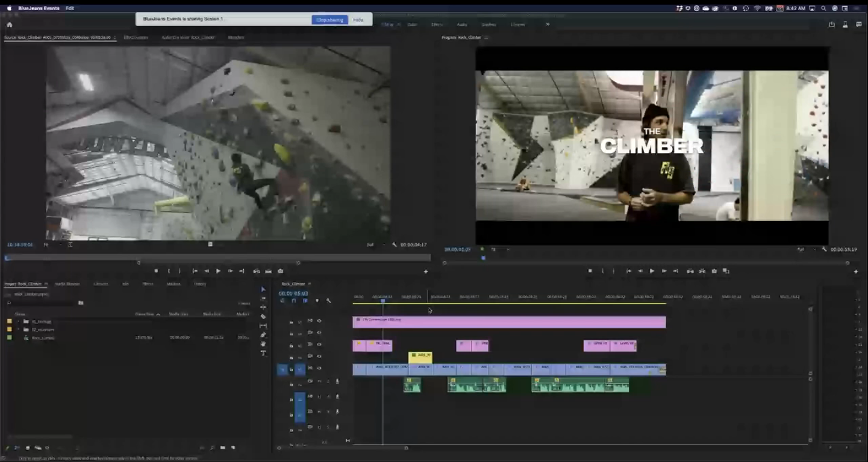Open the timeline wrench display settings

(x=328, y=301)
